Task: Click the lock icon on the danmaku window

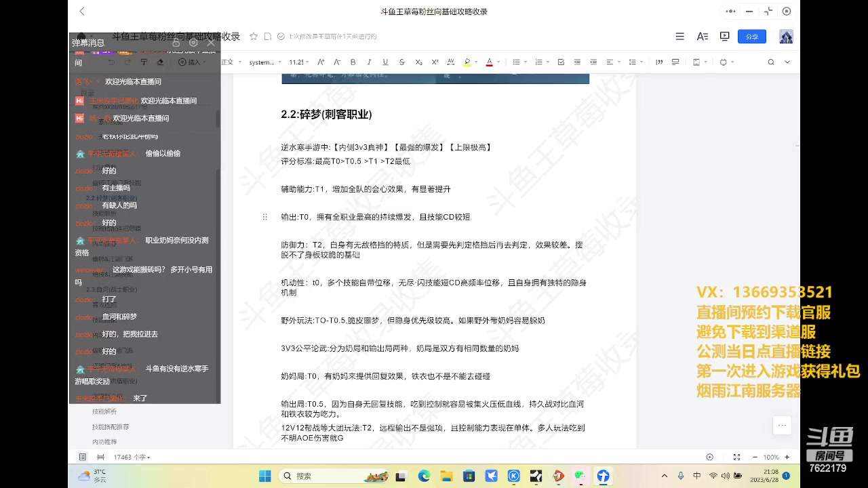Action: pos(176,43)
